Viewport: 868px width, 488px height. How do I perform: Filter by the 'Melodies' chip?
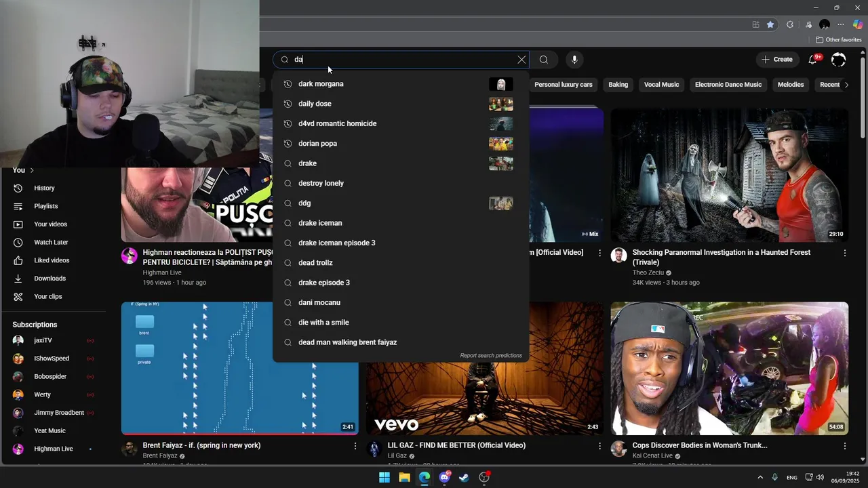click(x=791, y=85)
